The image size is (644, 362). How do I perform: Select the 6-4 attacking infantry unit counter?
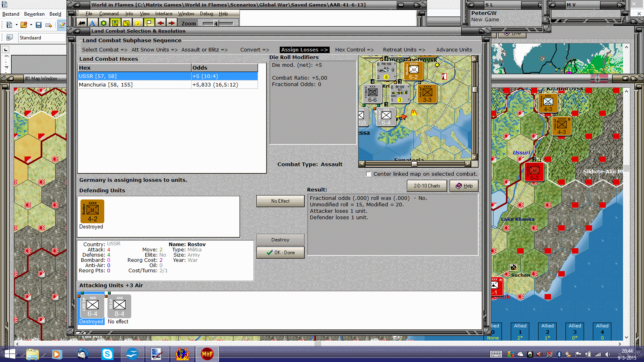point(92,306)
